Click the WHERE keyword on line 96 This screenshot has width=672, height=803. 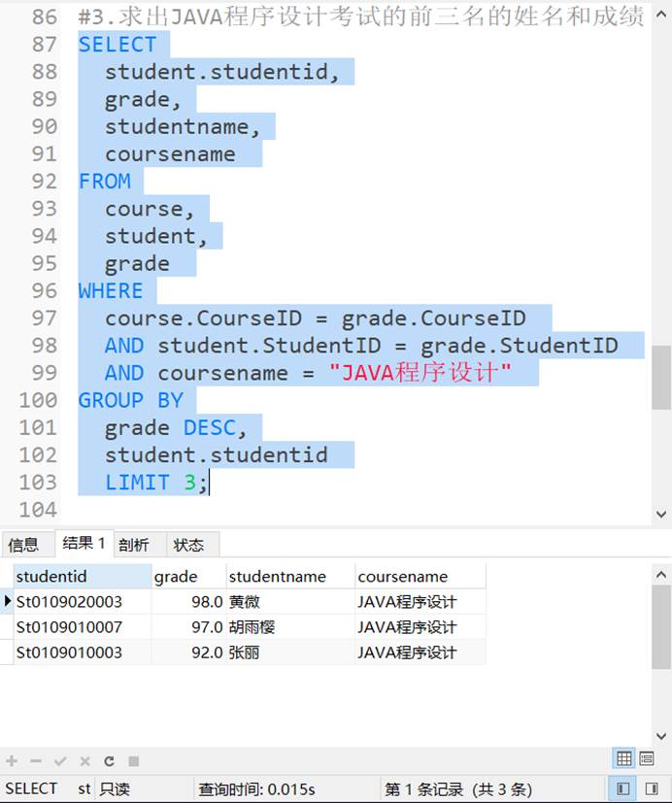click(111, 291)
